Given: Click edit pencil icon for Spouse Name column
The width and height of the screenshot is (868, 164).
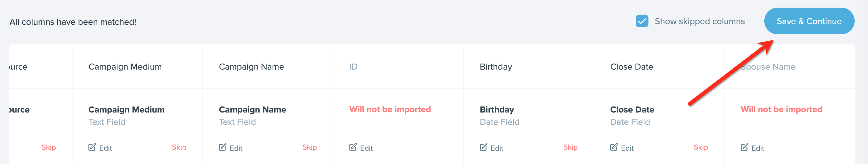Looking at the screenshot, I should pos(744,147).
